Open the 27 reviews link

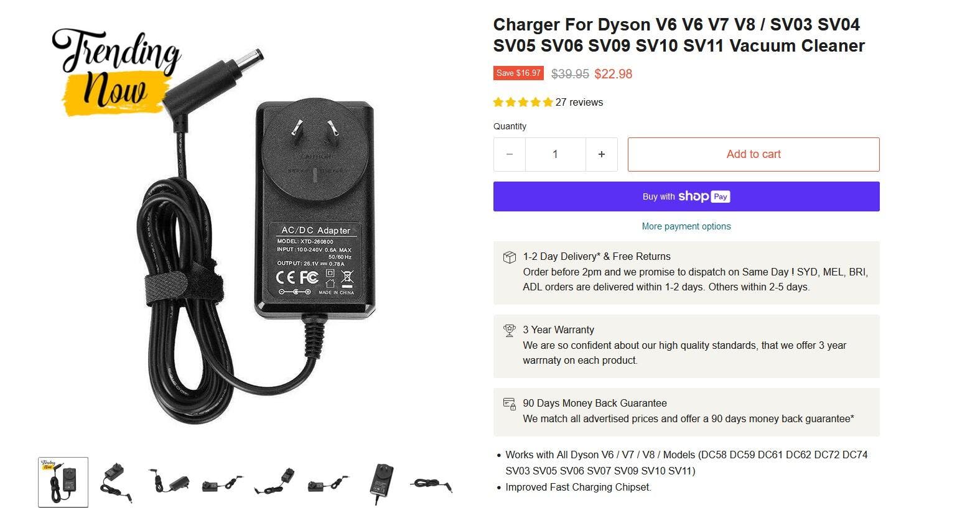click(x=579, y=102)
